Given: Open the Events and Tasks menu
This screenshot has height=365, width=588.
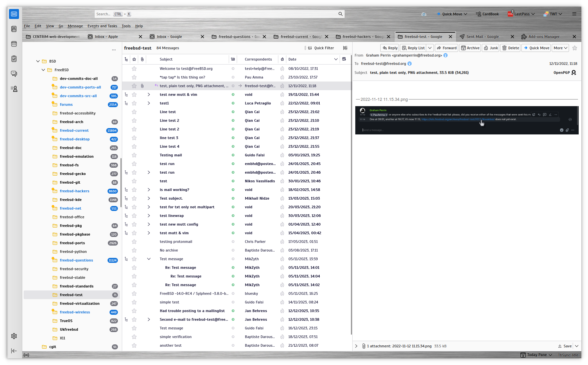Looking at the screenshot, I should coord(102,26).
